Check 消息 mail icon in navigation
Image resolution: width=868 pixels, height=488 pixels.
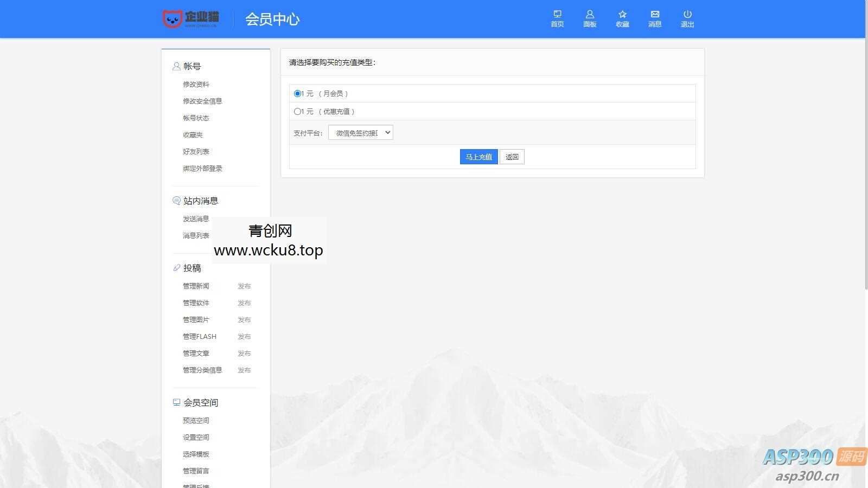point(654,18)
